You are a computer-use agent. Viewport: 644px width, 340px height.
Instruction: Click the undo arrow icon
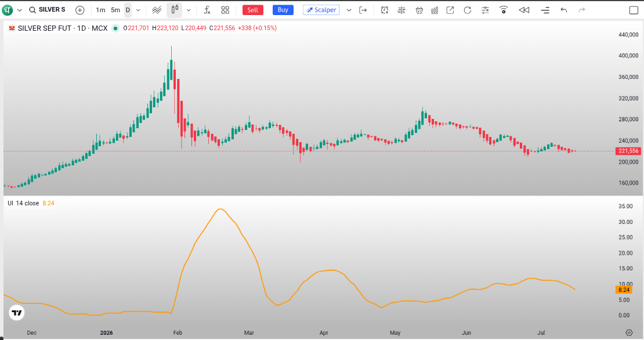pyautogui.click(x=564, y=10)
